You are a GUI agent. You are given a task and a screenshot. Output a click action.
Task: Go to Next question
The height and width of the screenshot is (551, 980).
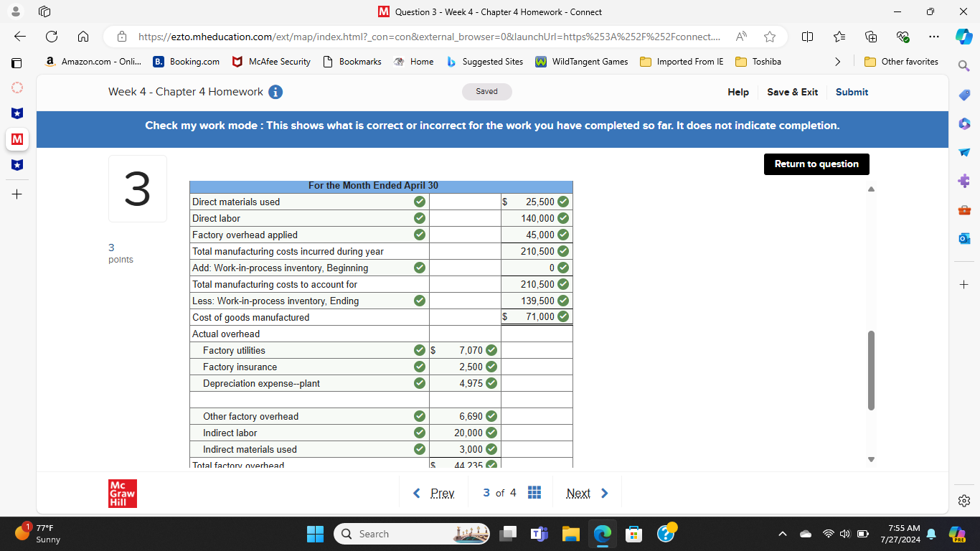(587, 493)
